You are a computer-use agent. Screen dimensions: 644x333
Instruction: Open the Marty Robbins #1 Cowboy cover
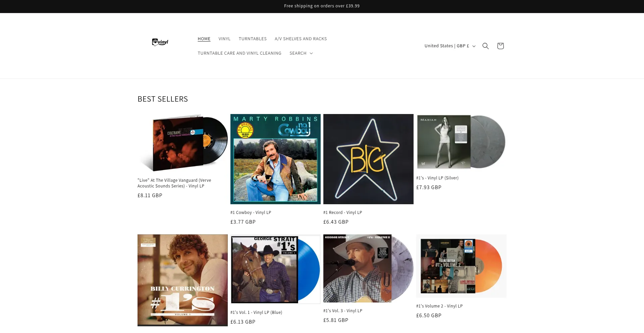(275, 159)
